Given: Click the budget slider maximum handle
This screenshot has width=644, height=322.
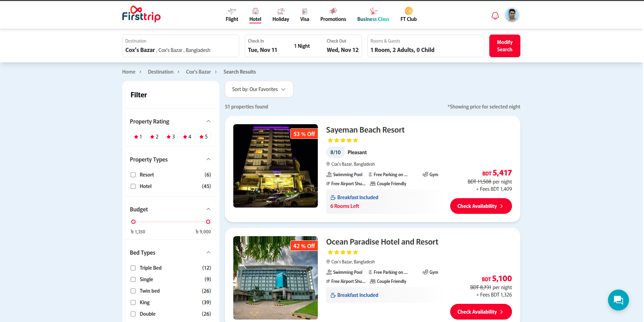Looking at the screenshot, I should [x=208, y=222].
